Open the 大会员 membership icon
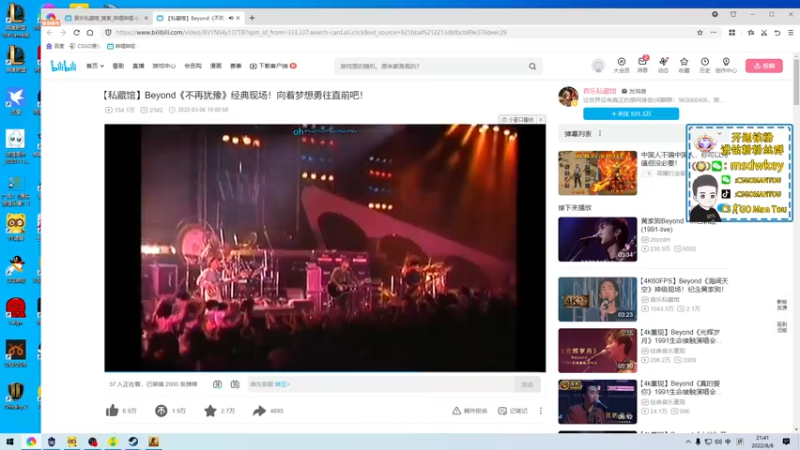Image resolution: width=800 pixels, height=450 pixels. tap(621, 65)
